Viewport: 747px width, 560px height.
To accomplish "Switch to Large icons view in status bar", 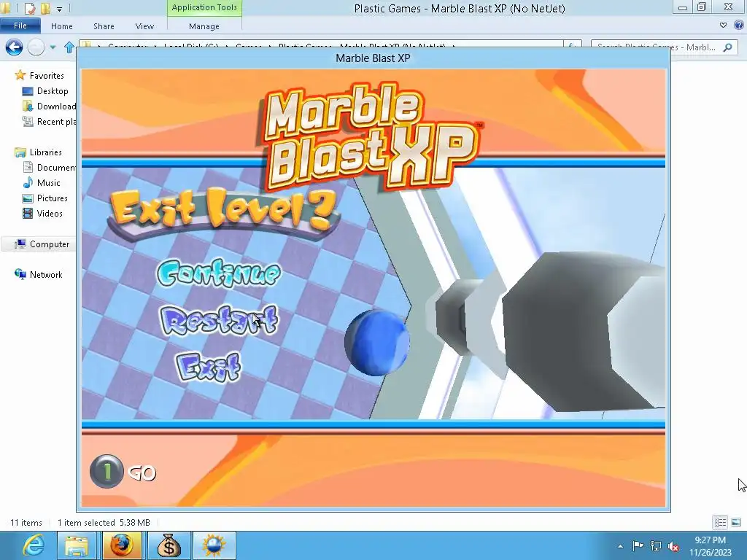I will [x=736, y=522].
